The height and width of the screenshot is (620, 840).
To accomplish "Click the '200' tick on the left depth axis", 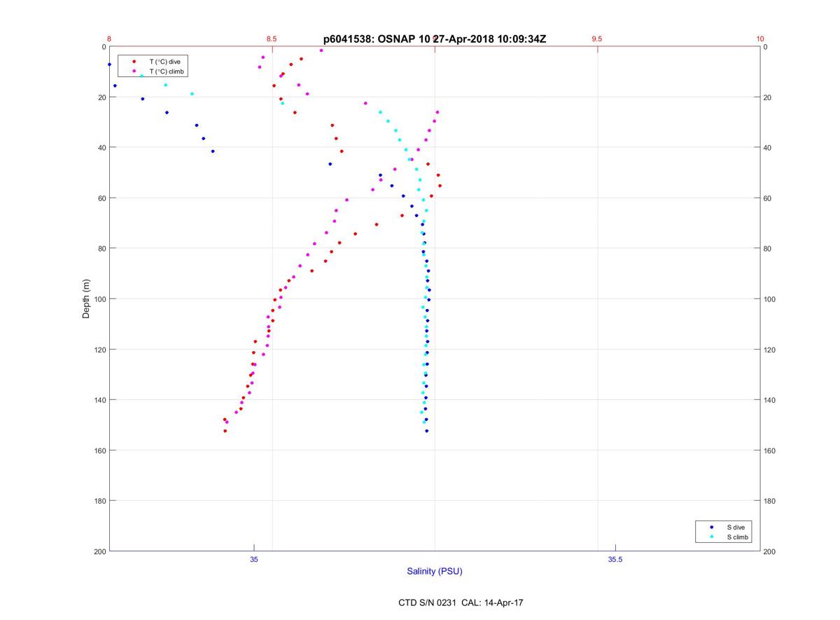I will pyautogui.click(x=99, y=551).
